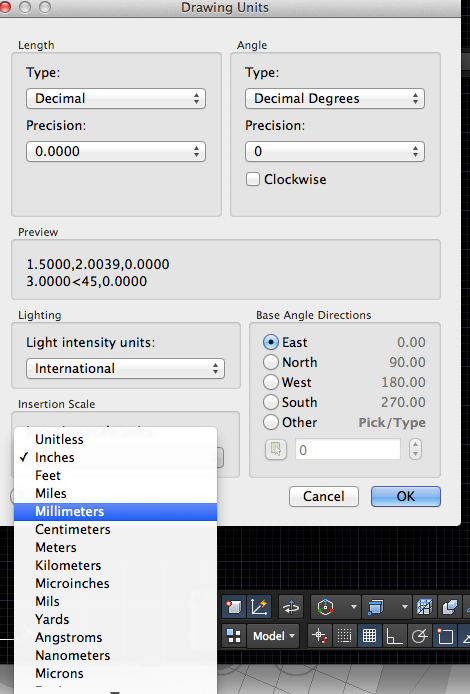Open the Angle Type Decimal Degrees dropdown
This screenshot has height=694, width=470.
click(x=335, y=98)
